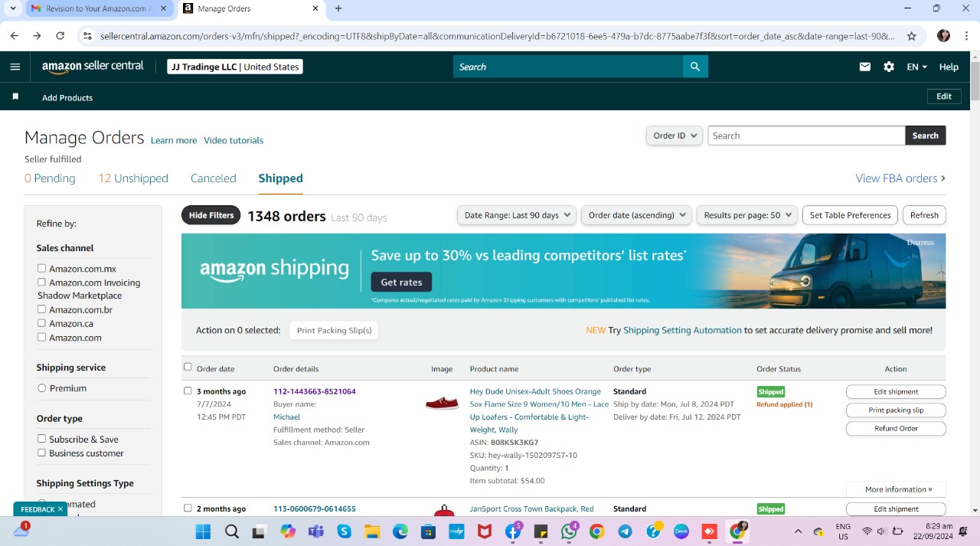The height and width of the screenshot is (546, 980).
Task: Click the Seller Central header search box
Action: click(x=568, y=67)
